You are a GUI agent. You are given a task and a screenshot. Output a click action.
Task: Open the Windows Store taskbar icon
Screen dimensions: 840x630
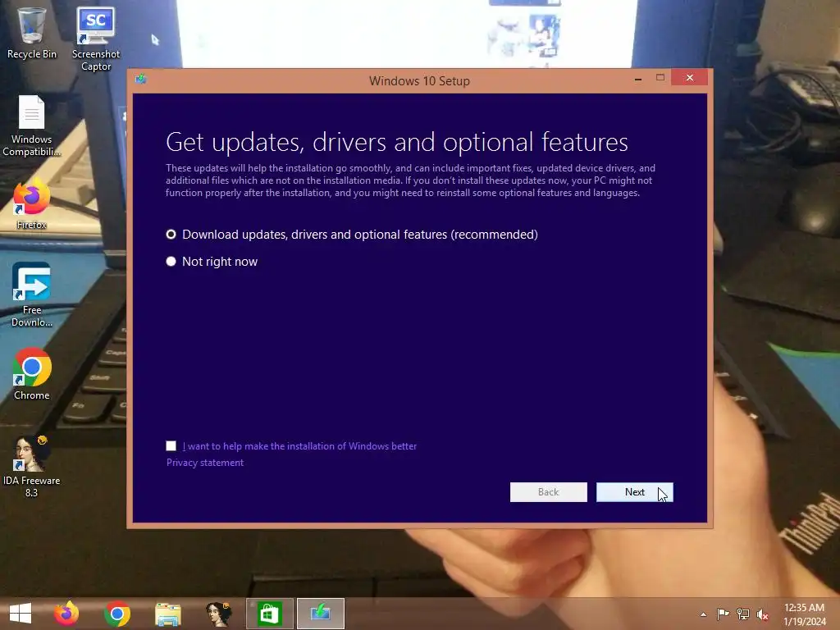(269, 614)
